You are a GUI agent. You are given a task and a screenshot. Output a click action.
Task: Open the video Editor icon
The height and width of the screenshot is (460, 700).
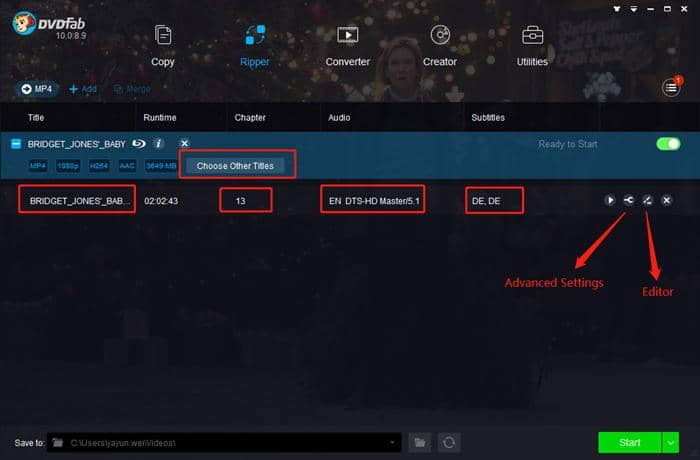[x=647, y=200]
